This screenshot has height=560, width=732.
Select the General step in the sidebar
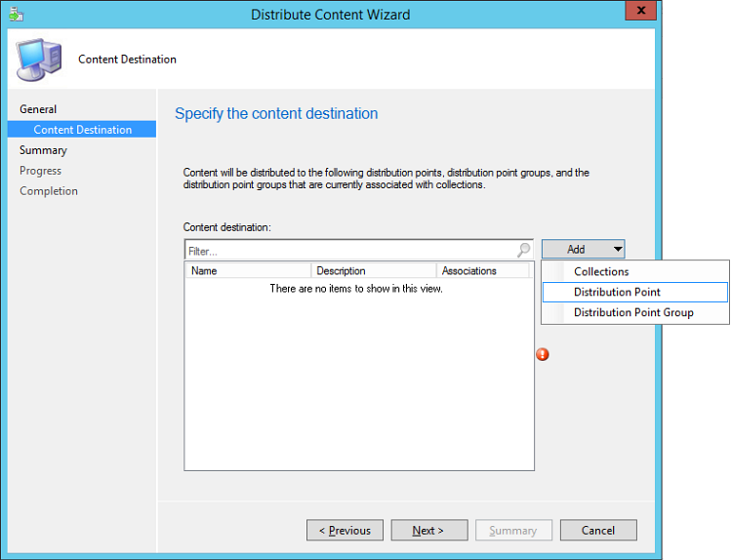coord(38,109)
